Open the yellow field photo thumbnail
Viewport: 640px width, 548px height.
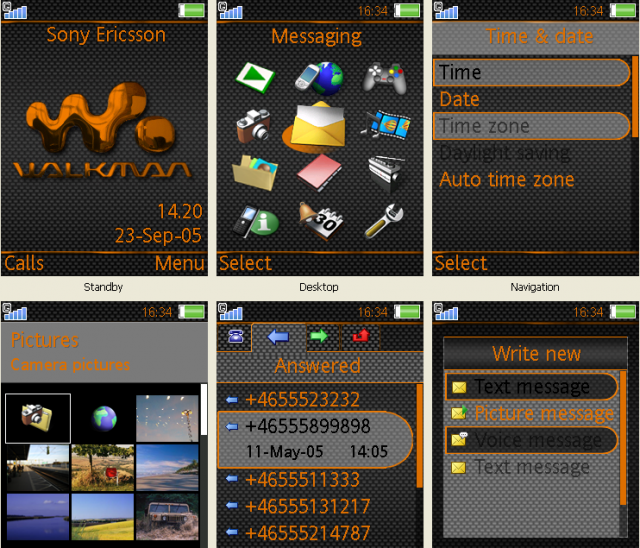[103, 517]
